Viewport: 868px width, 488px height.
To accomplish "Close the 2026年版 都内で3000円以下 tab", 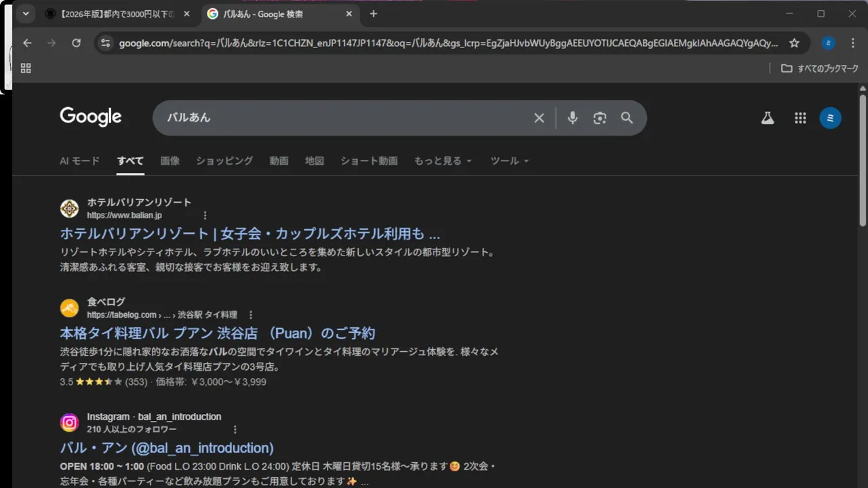I will (186, 14).
